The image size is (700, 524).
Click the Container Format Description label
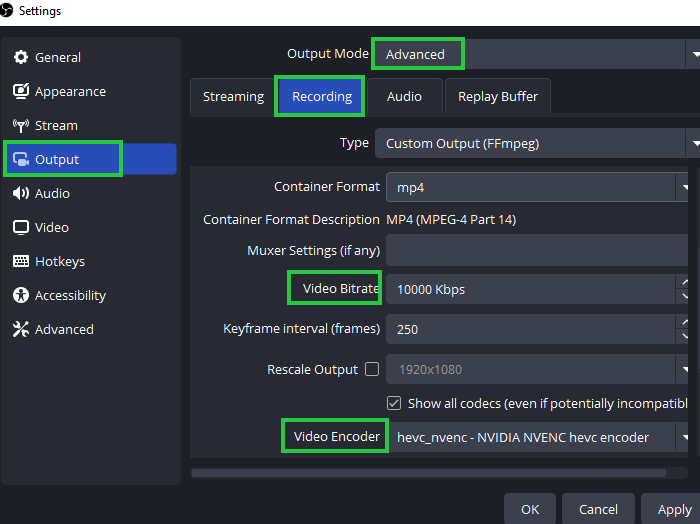[x=291, y=220]
